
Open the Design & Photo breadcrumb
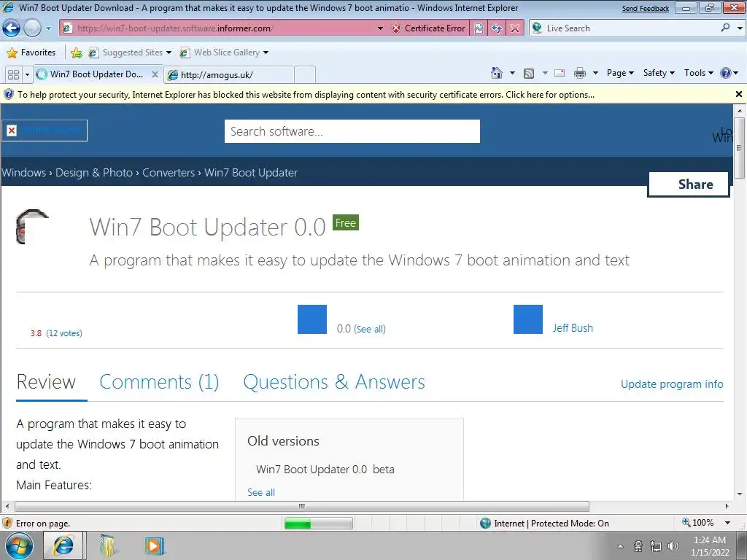(x=94, y=172)
